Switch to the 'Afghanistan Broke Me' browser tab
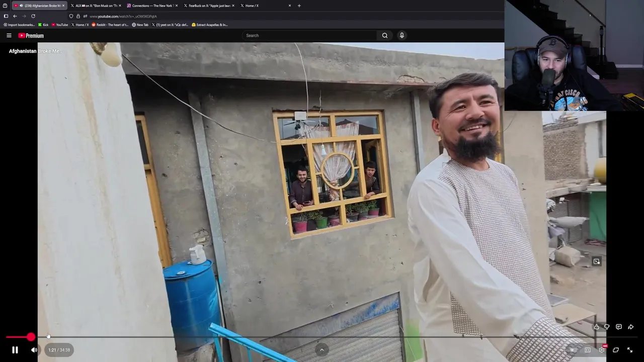 point(40,6)
